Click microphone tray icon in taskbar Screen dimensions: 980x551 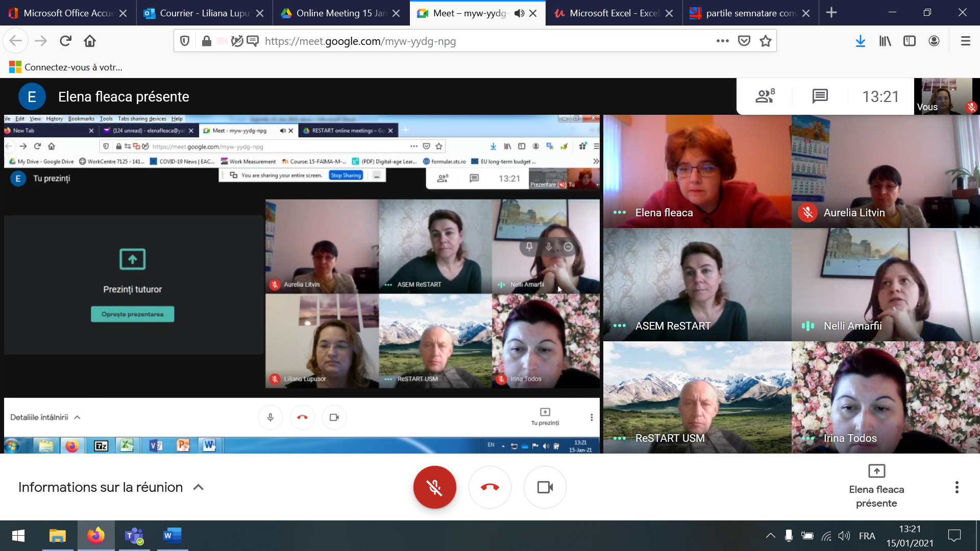click(789, 536)
